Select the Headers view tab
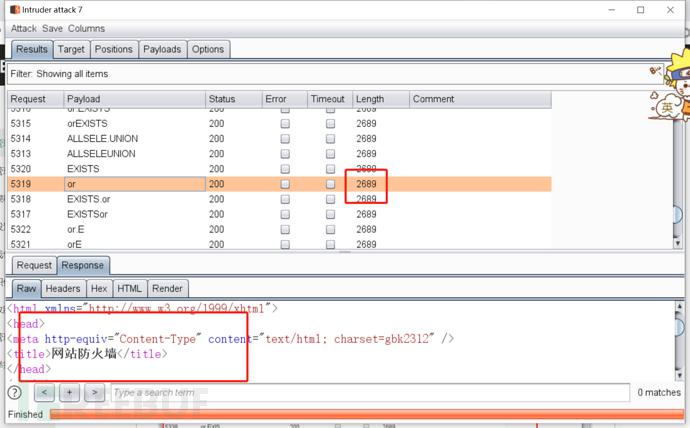690x428 pixels. pos(63,289)
